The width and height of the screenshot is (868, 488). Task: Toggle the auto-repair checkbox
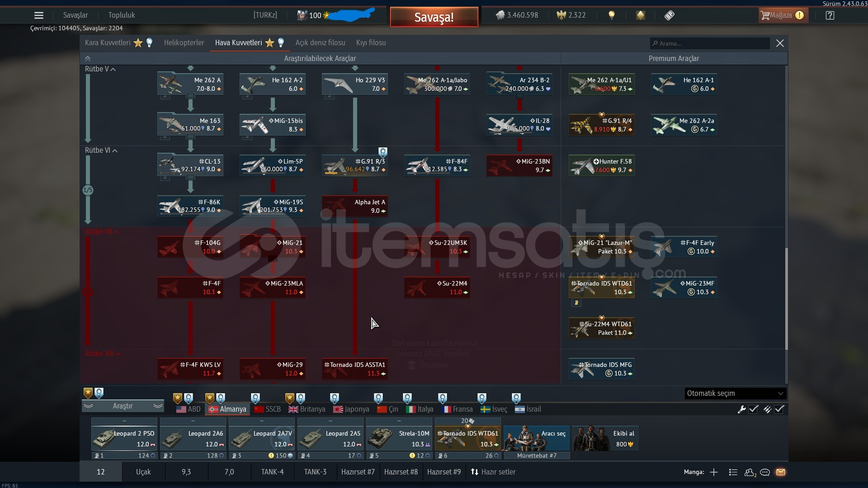pos(753,409)
